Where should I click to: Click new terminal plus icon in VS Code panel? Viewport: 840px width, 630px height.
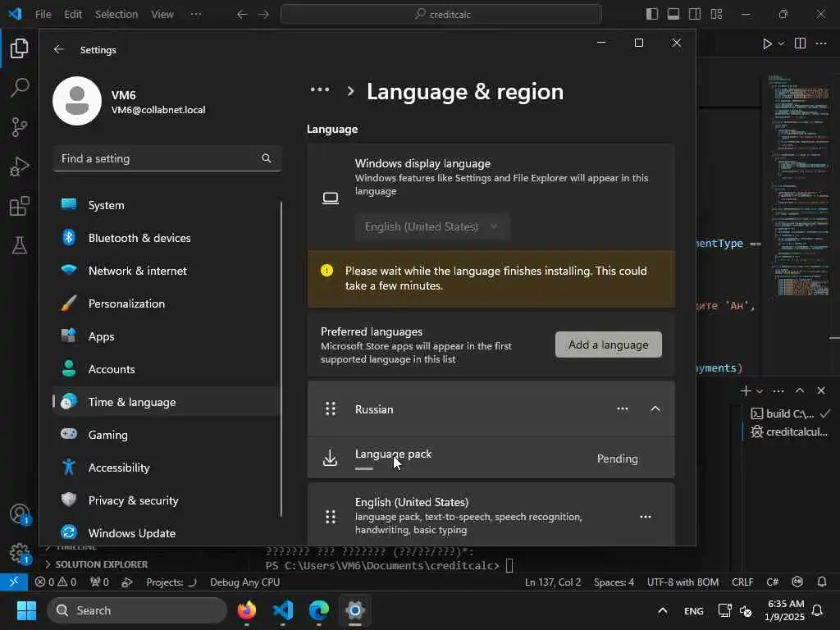coord(746,391)
